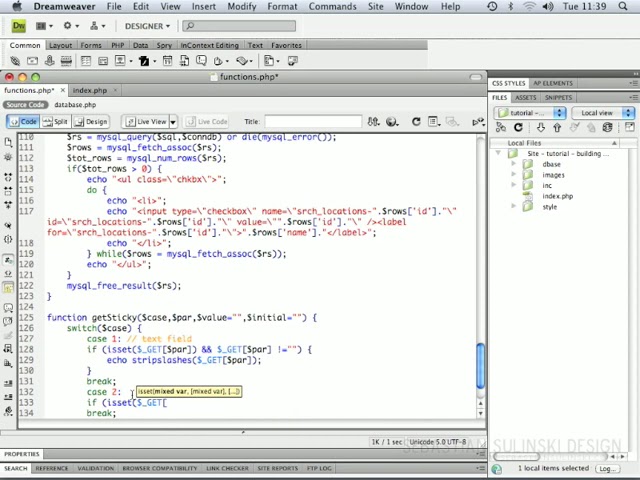The width and height of the screenshot is (640, 480).
Task: Click the Hyperlink insert icon
Action: (x=15, y=61)
